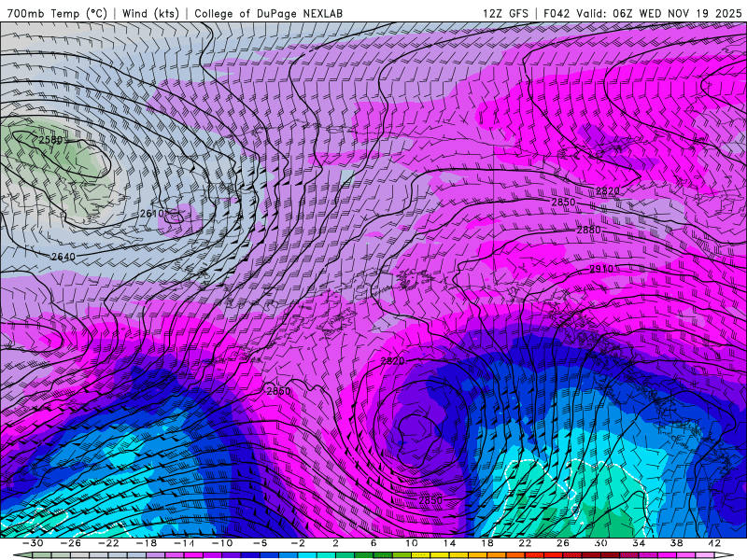The width and height of the screenshot is (747, 560).
Task: Click the 14 value on the temperature scale
Action: tap(449, 543)
